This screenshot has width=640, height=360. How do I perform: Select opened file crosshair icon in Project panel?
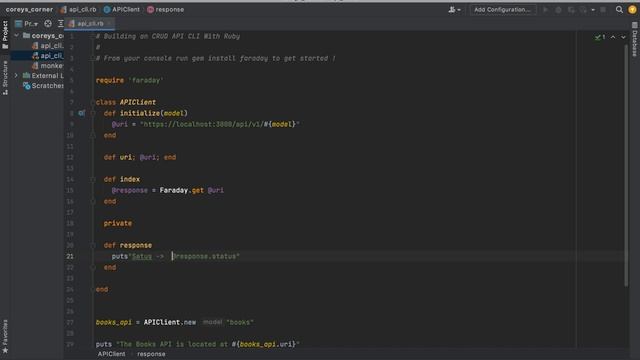[48, 24]
